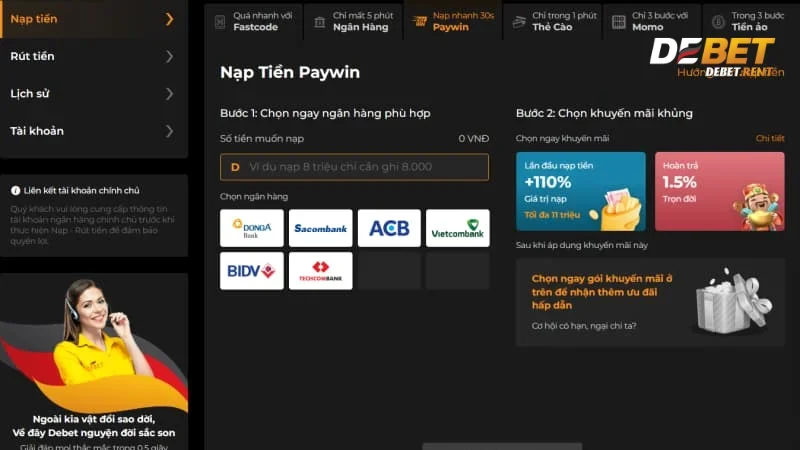The image size is (800, 450).
Task: Open the Chi tiết promotion details link
Action: click(770, 138)
